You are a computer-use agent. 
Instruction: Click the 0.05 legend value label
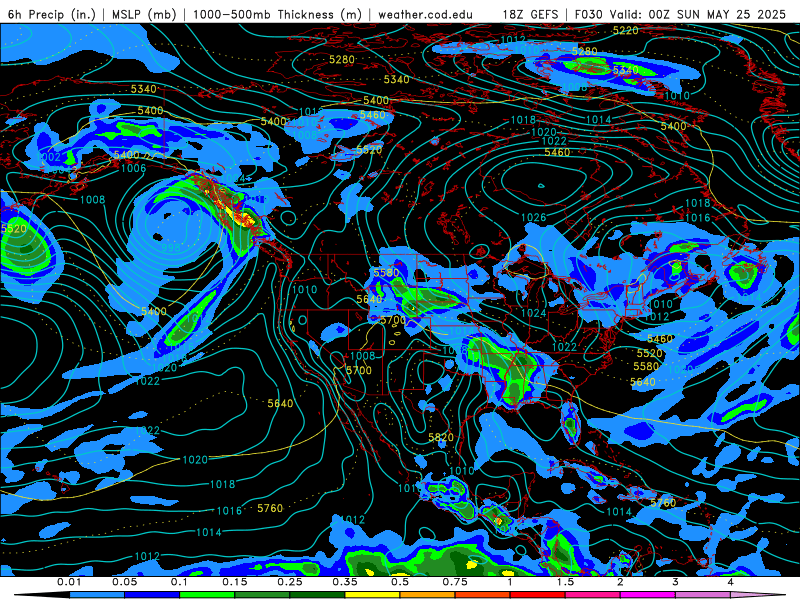tap(124, 582)
